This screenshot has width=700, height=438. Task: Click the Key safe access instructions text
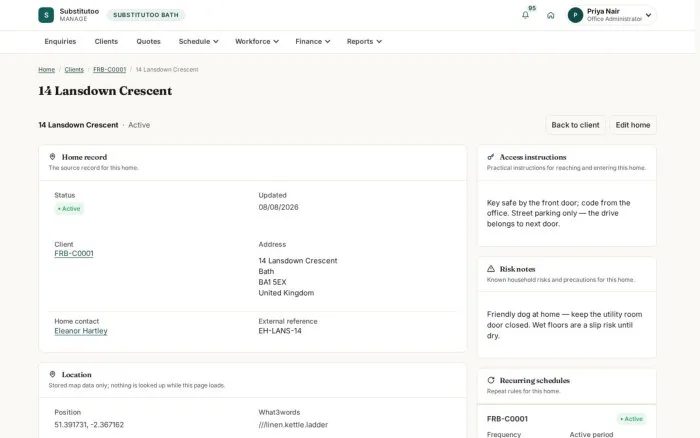tap(558, 213)
